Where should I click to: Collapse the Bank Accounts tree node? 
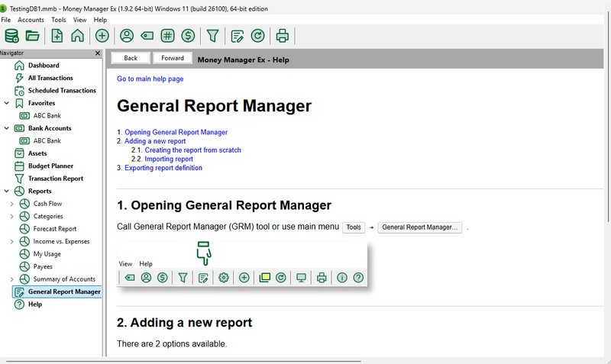click(7, 128)
